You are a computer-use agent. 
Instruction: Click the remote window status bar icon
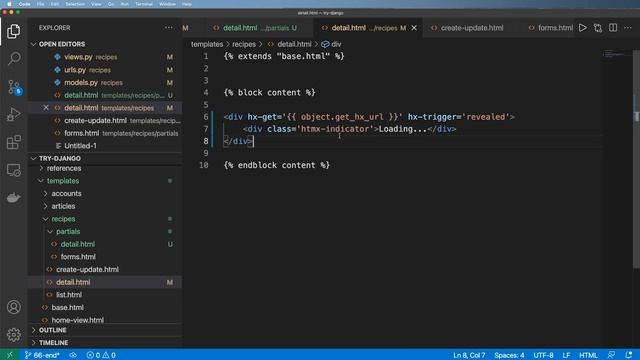tap(9, 355)
